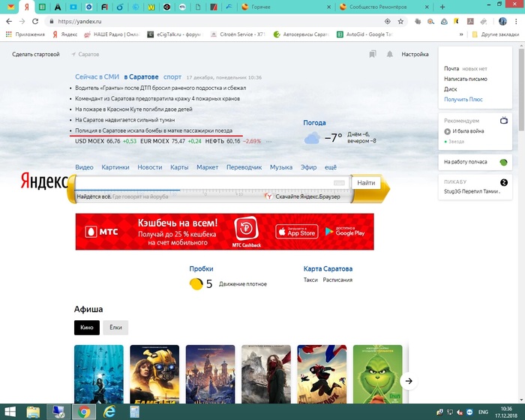525x420 pixels.
Task: Click the address bar showing yandex.ru
Action: click(x=214, y=22)
